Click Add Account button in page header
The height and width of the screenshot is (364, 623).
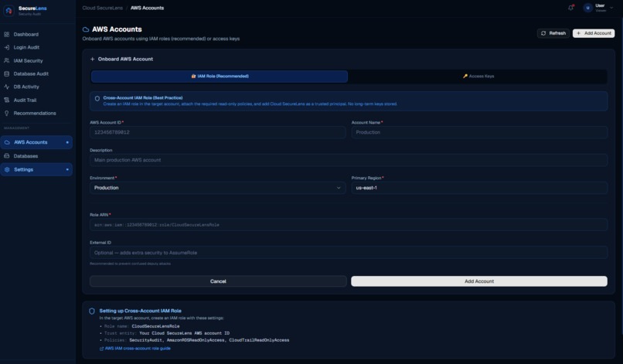pyautogui.click(x=594, y=33)
